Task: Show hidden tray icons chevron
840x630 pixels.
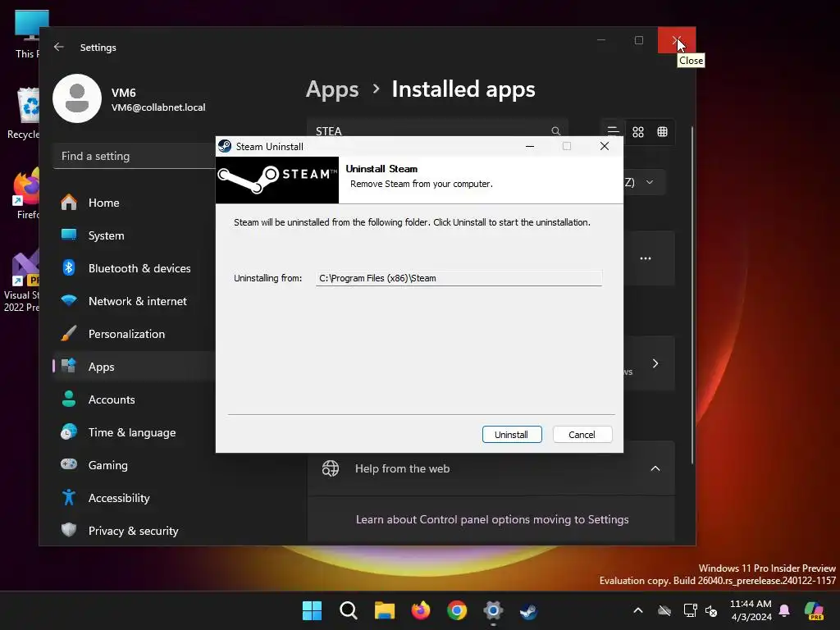Action: 638,610
